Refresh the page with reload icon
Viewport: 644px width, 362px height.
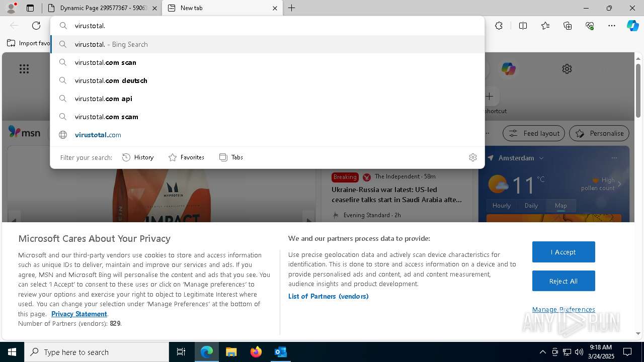click(36, 26)
